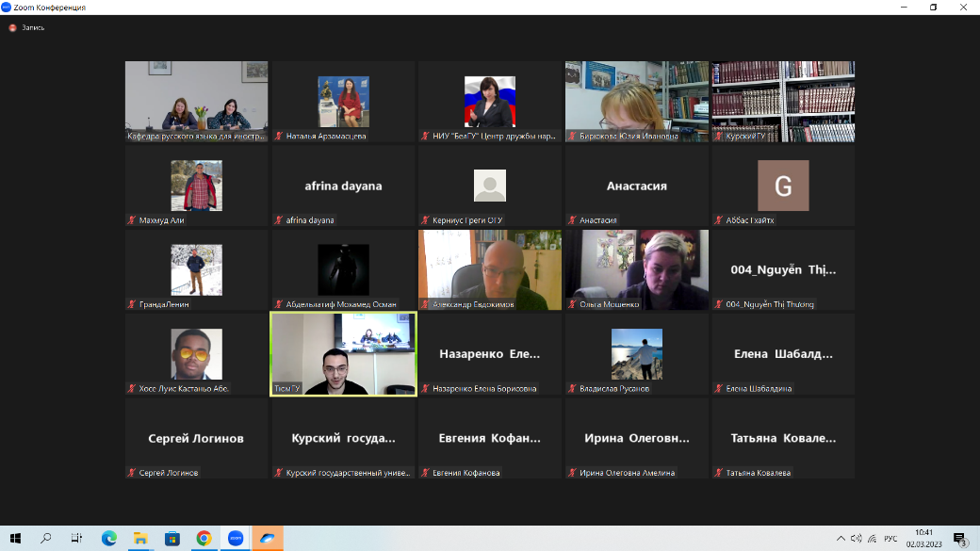The width and height of the screenshot is (980, 551).
Task: Select the afrina dayana participant tile
Action: coord(343,186)
